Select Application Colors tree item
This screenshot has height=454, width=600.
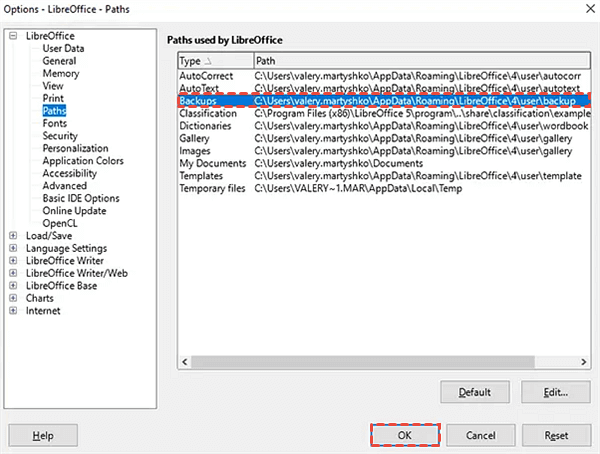83,161
